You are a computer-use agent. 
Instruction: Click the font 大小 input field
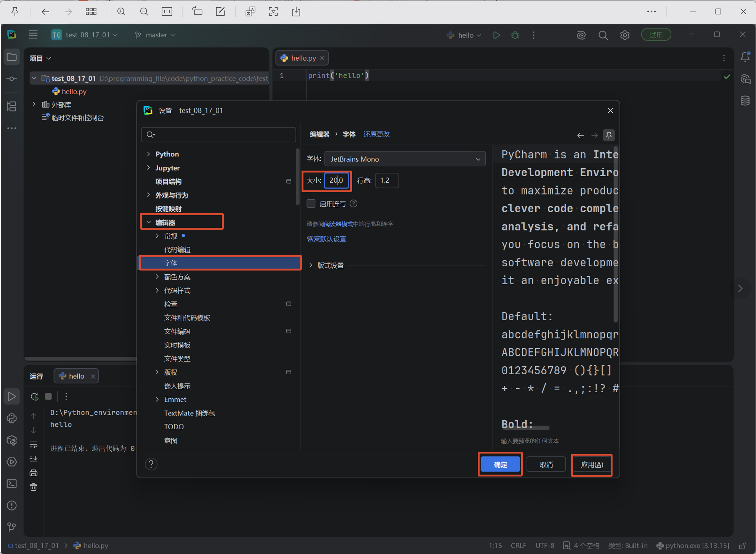point(336,180)
